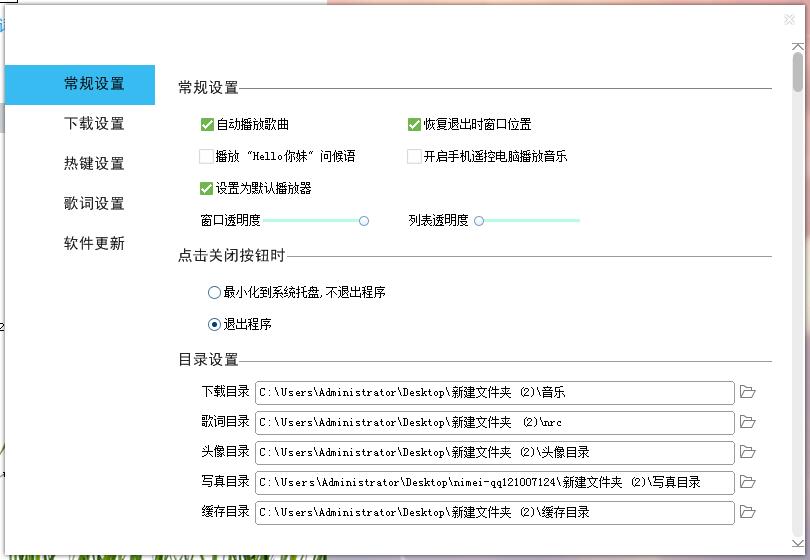Switch to 热键设置 tab
810x560 pixels.
(94, 164)
